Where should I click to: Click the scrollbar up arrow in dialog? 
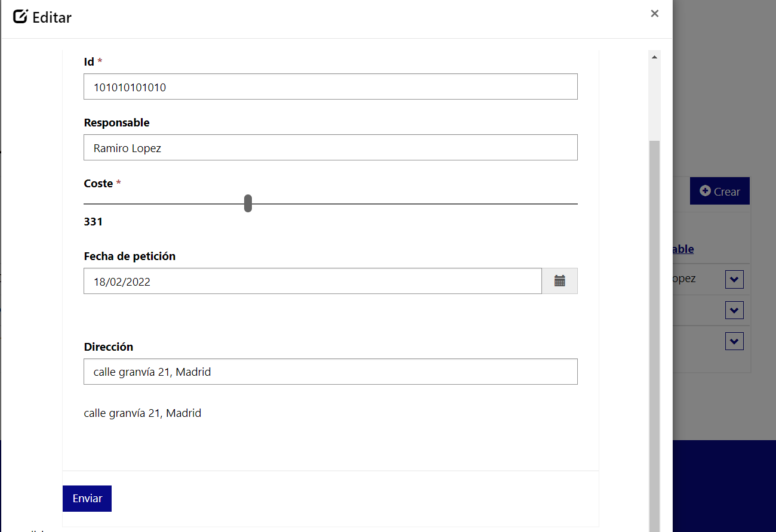[654, 57]
